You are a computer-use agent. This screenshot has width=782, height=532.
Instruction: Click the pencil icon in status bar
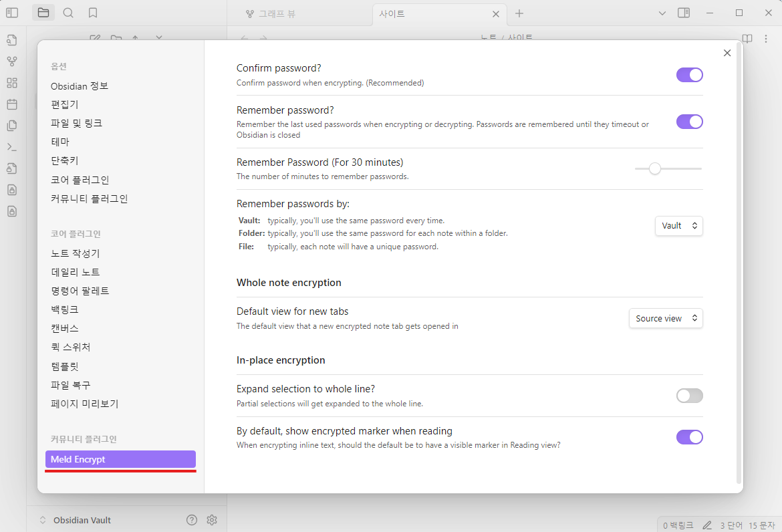pos(706,525)
